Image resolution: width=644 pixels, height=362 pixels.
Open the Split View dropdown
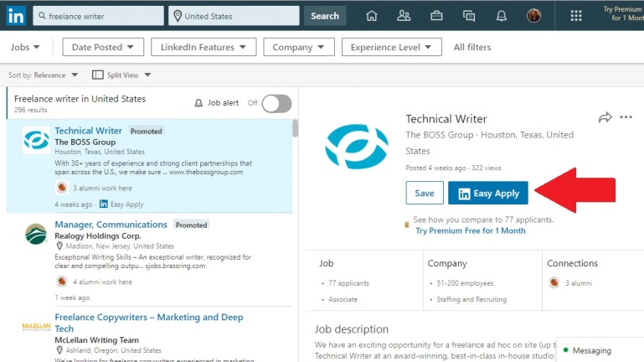[129, 75]
